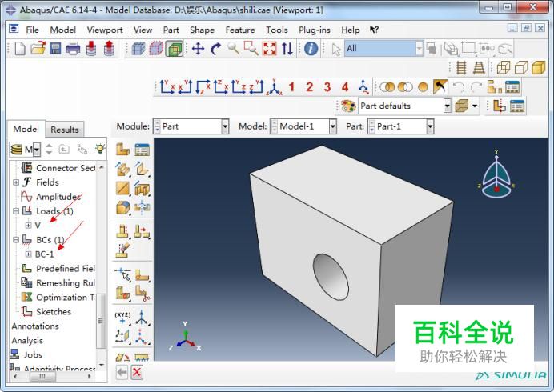
Task: Click the model tree horizontal scrollbar
Action: (x=42, y=377)
